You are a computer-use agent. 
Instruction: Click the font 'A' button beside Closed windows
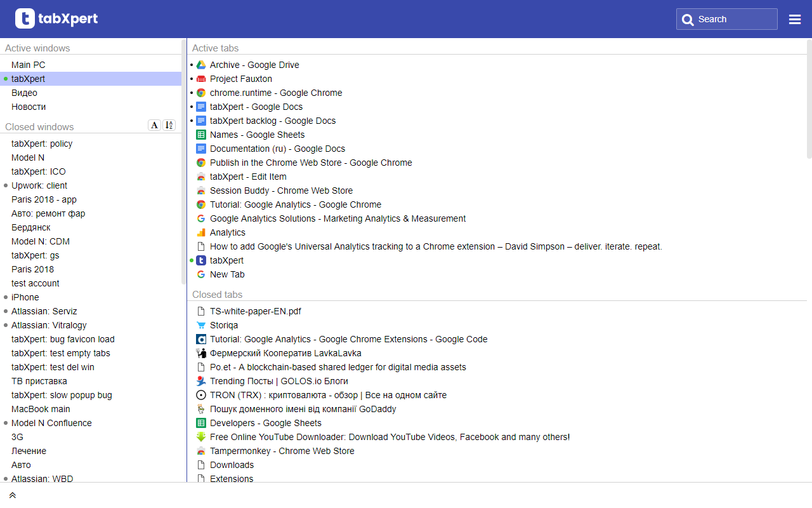pos(154,125)
